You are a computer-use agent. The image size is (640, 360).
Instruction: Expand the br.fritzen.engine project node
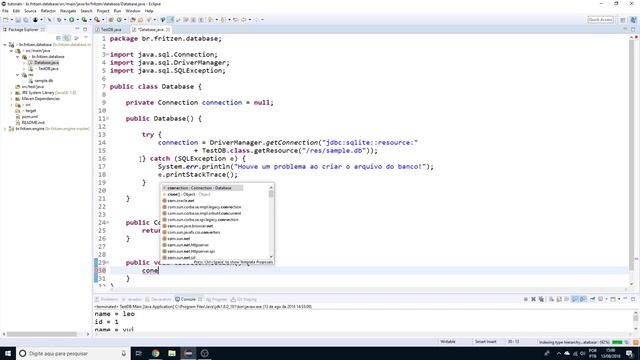[5, 129]
